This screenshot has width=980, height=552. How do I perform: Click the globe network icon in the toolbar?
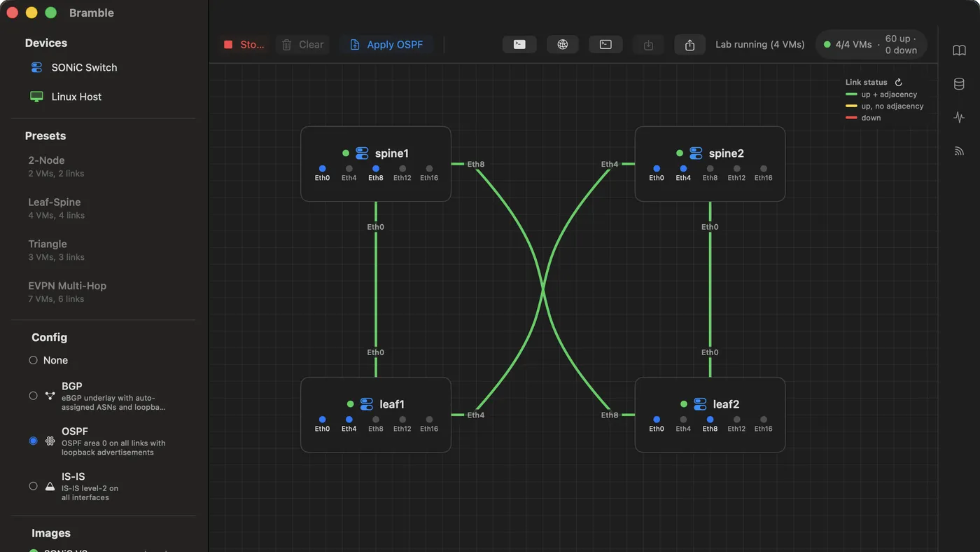click(x=563, y=44)
